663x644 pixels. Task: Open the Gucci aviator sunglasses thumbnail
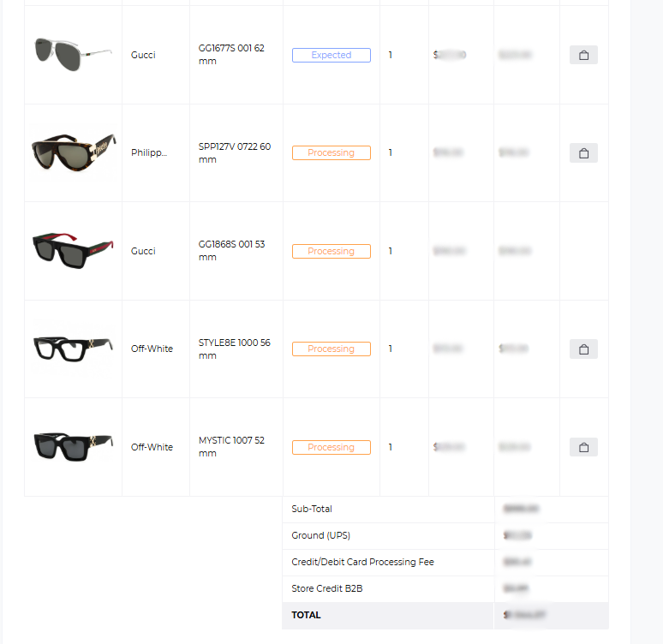pyautogui.click(x=74, y=55)
